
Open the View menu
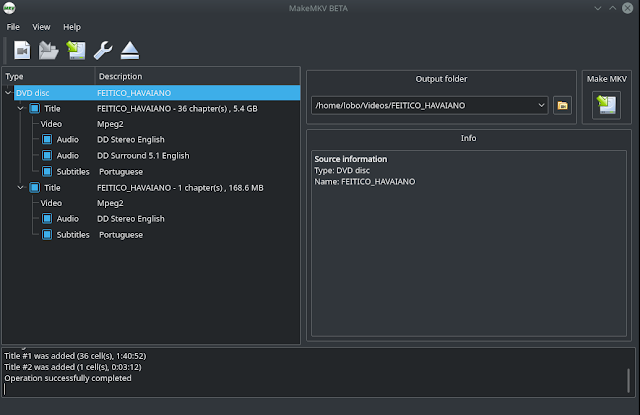coord(41,27)
